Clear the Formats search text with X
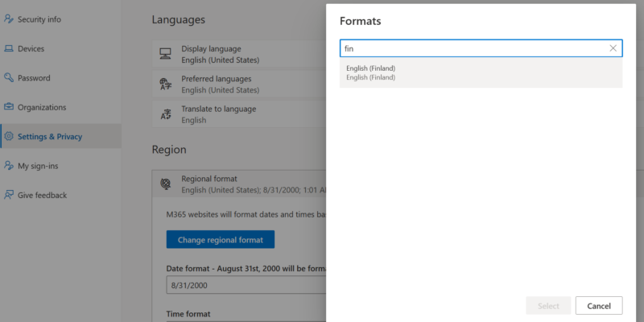Screen dimensions: 644x322 pos(613,48)
